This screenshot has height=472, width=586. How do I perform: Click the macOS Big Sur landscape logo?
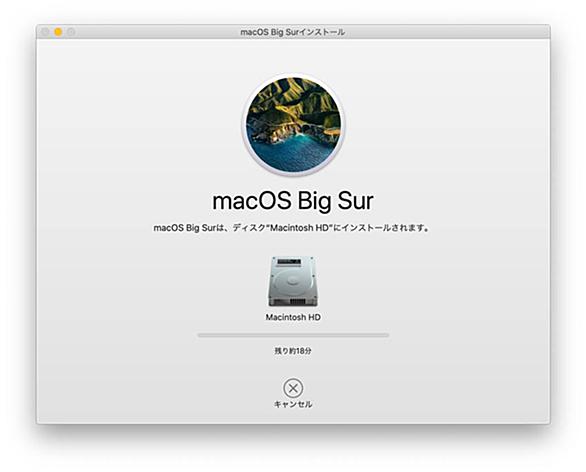pyautogui.click(x=293, y=124)
